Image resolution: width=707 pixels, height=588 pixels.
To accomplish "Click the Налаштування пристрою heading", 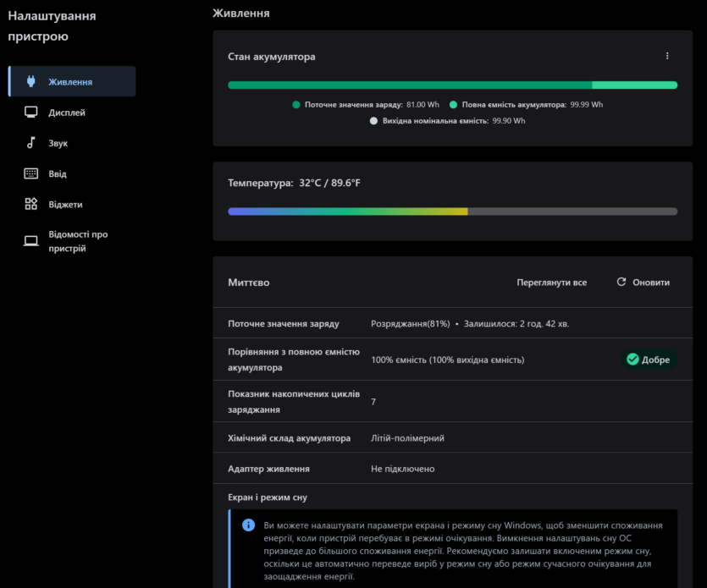I will (52, 25).
